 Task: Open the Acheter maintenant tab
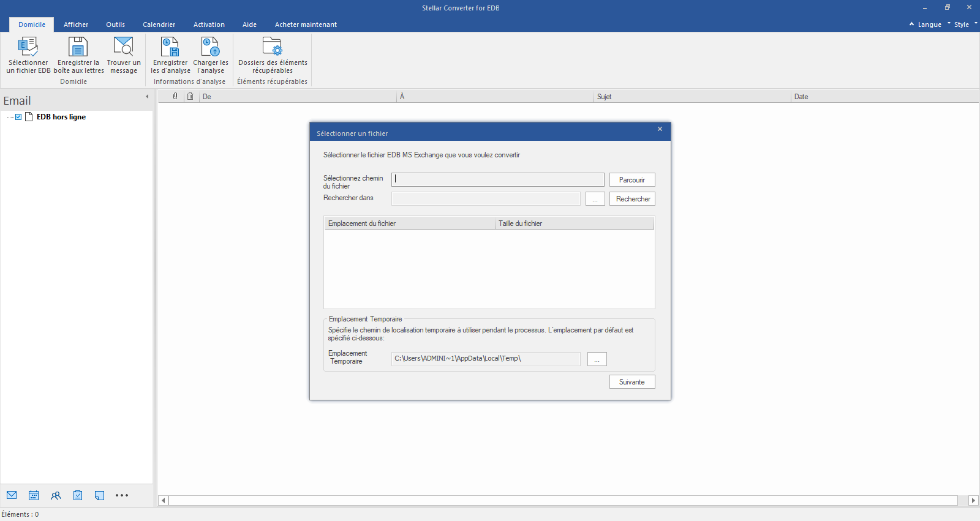click(306, 24)
